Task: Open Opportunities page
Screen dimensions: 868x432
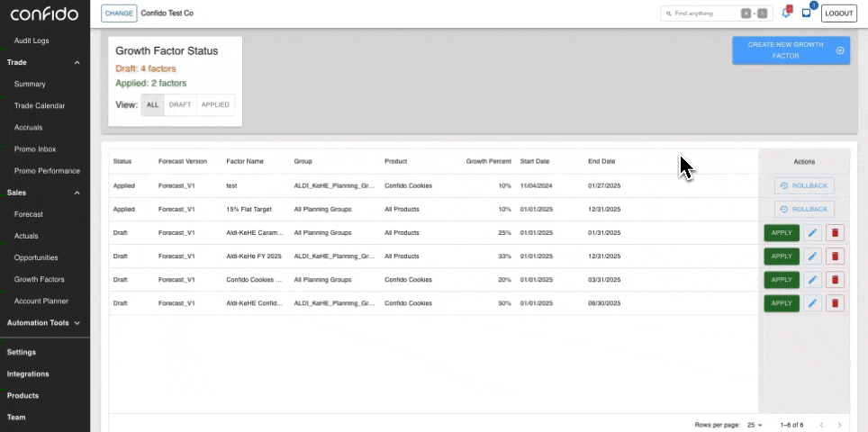Action: 36,257
